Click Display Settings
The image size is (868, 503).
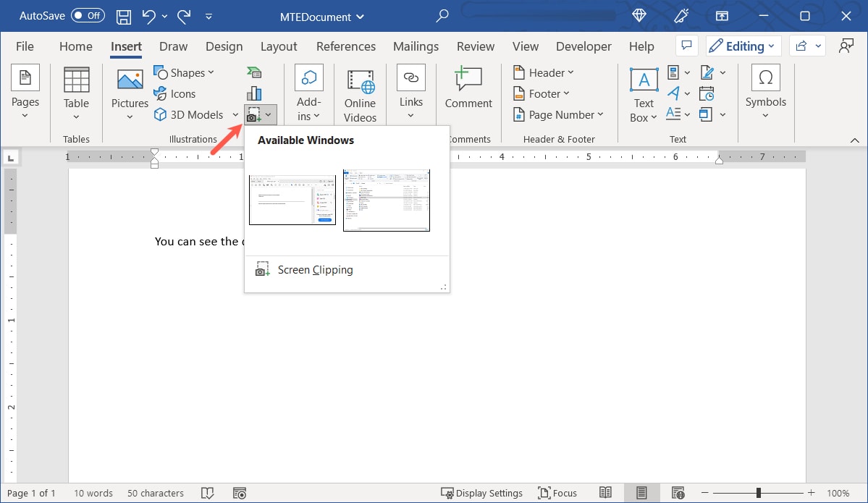[x=482, y=493]
